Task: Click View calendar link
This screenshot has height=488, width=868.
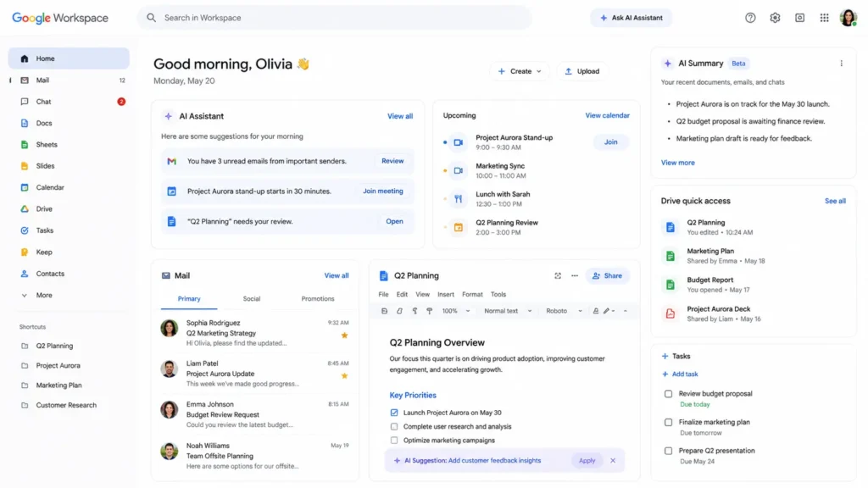Action: tap(607, 115)
